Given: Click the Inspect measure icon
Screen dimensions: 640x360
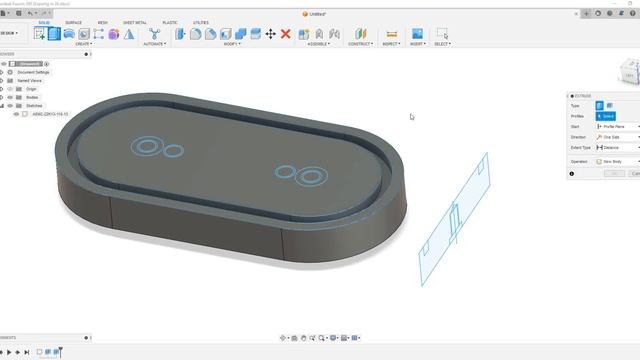Looking at the screenshot, I should point(391,34).
